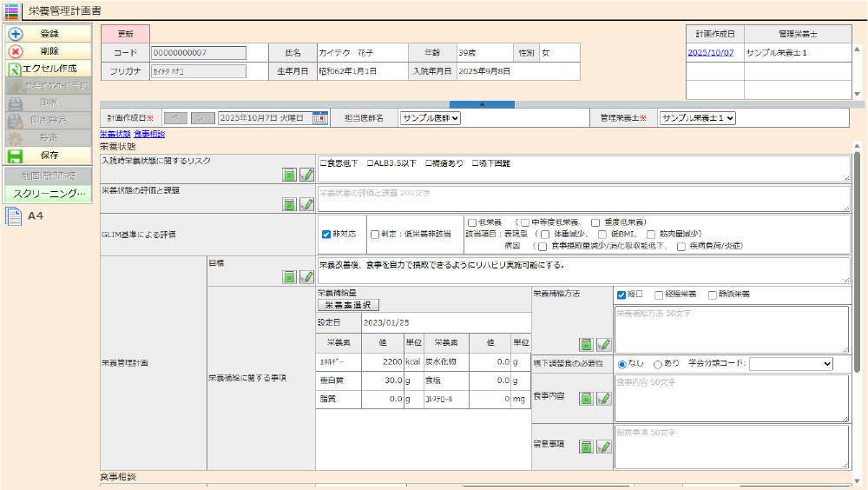
Task: Click the pencil edit icon in 栄養状態の評価と課題 row
Action: point(306,205)
